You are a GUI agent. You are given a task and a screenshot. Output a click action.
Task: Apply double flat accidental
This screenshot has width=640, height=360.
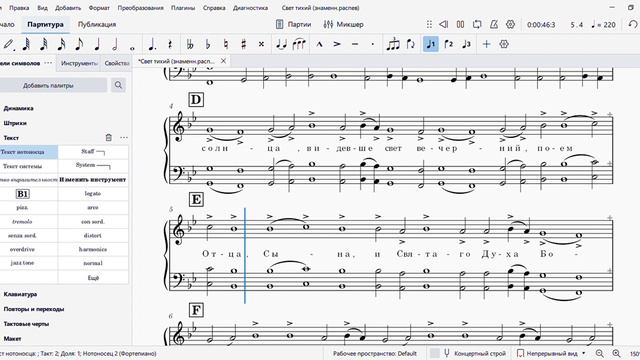point(190,44)
